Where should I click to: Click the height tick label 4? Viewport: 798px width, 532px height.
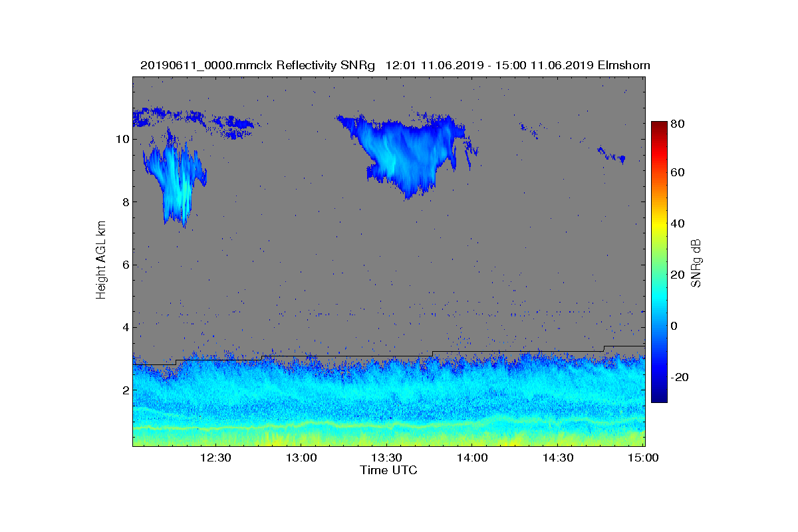coord(124,327)
